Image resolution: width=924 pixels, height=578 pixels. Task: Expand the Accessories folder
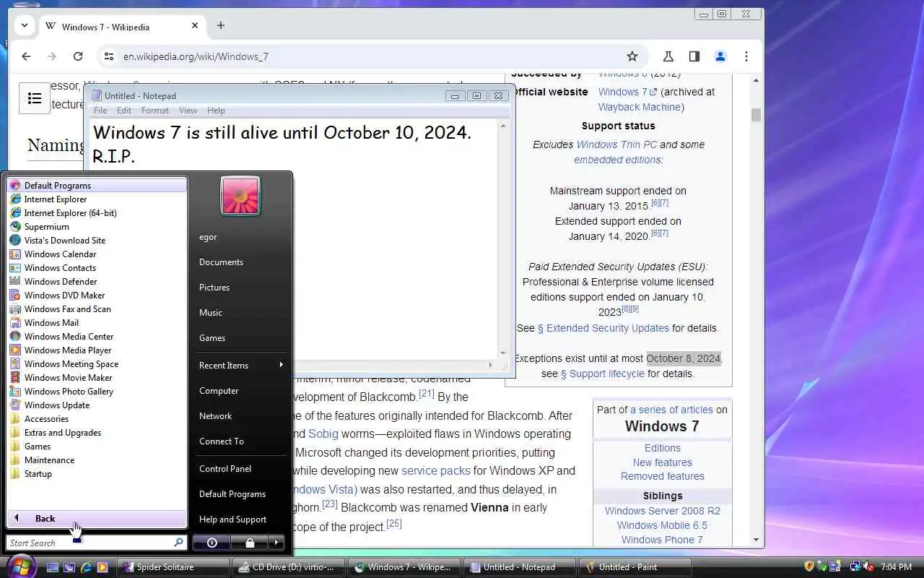point(97,419)
